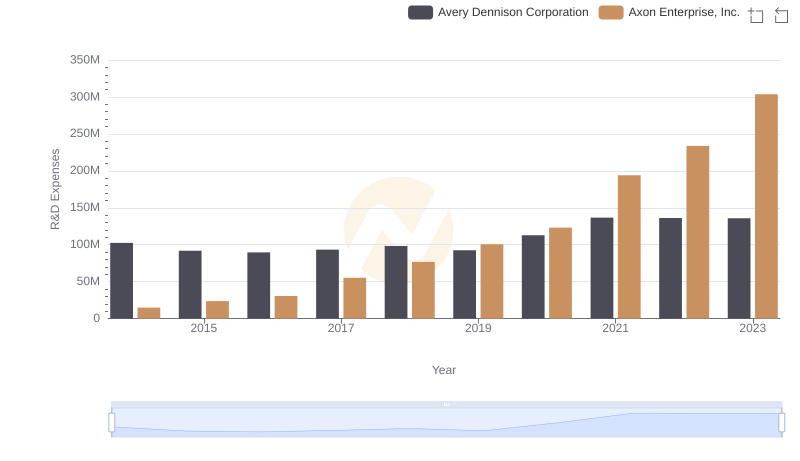Select Avery Dennison 2016 bar
This screenshot has width=800, height=461.
[259, 285]
